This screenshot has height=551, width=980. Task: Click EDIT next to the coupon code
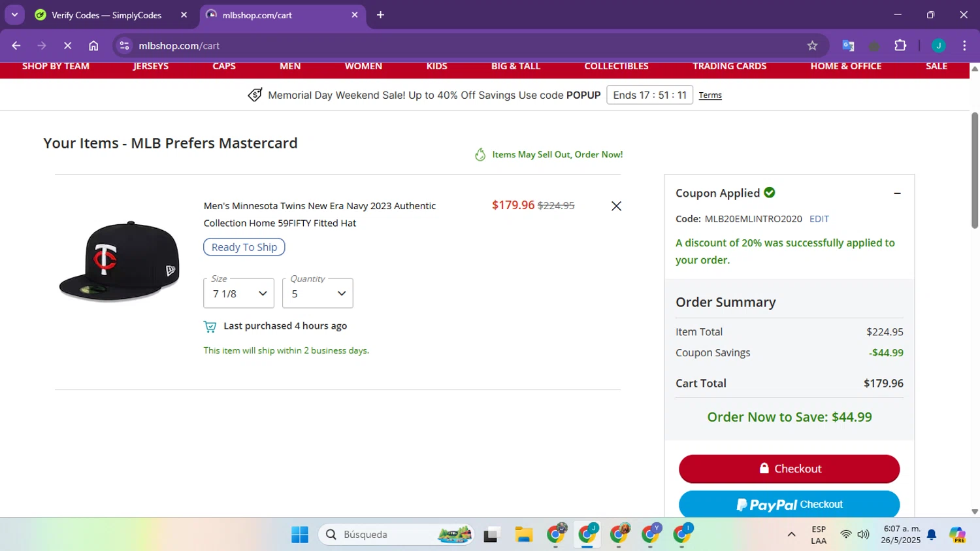click(x=819, y=219)
